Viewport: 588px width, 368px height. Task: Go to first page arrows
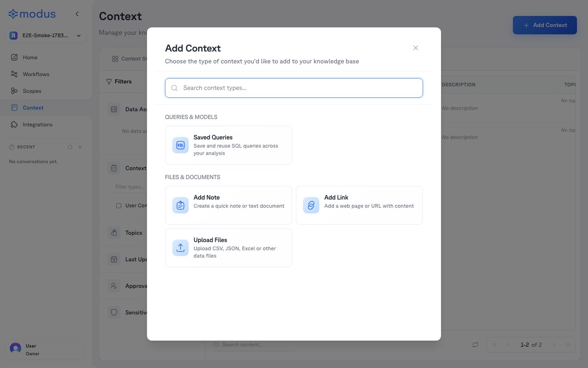[494, 345]
